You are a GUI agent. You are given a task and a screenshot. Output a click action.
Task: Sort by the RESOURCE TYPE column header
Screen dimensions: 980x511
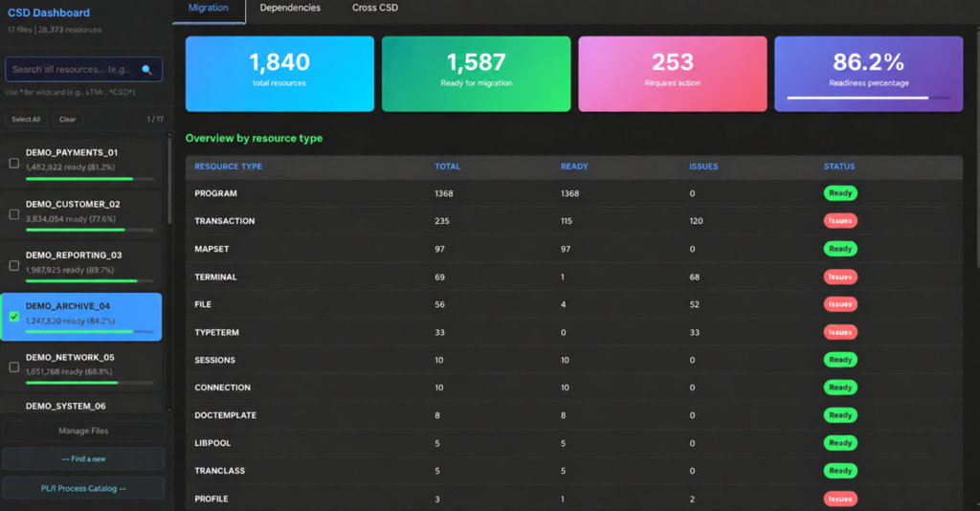pos(228,167)
